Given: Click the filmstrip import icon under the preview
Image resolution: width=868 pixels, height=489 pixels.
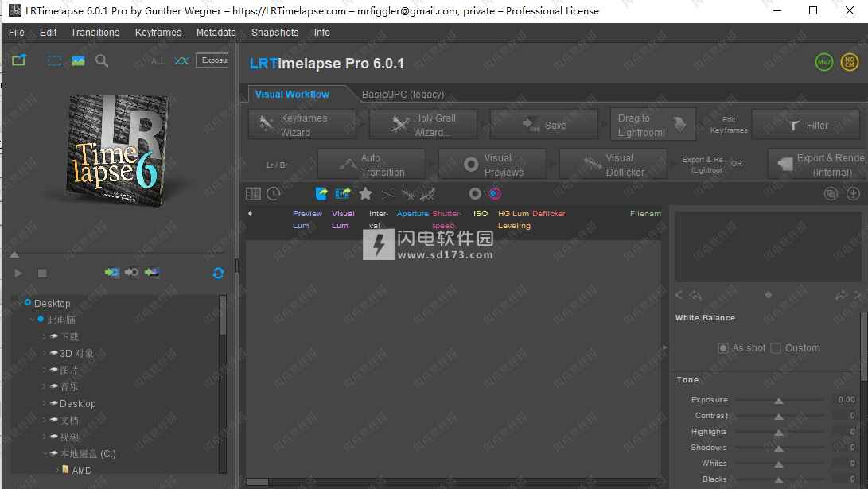Looking at the screenshot, I should coord(112,272).
